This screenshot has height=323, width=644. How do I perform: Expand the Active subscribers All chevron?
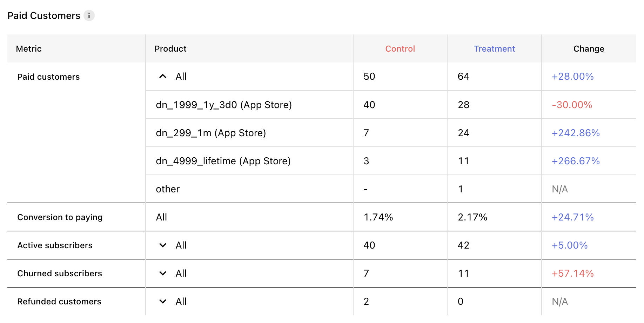coord(163,245)
